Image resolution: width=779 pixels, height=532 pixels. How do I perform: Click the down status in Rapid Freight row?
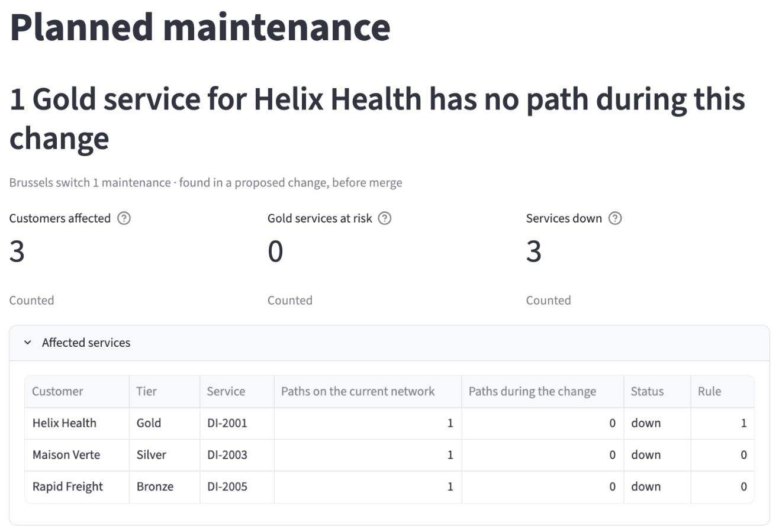point(657,487)
